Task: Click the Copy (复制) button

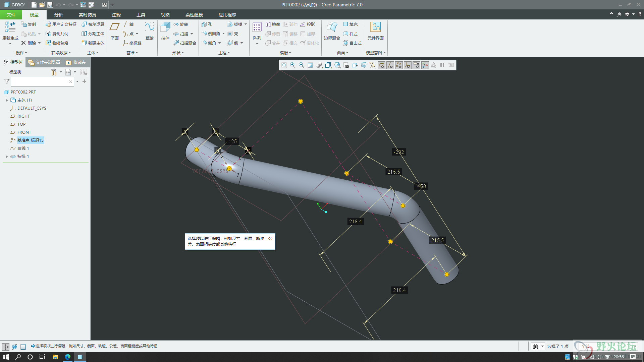Action: [29, 24]
